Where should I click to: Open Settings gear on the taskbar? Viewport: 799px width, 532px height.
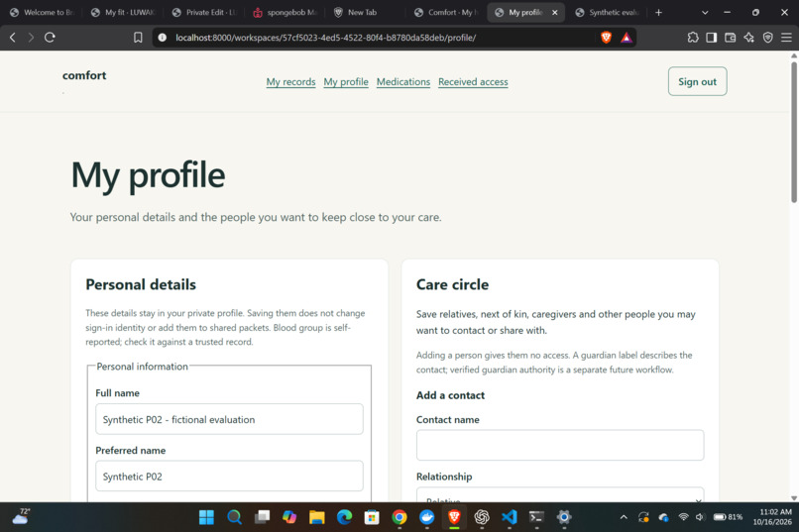(x=564, y=517)
